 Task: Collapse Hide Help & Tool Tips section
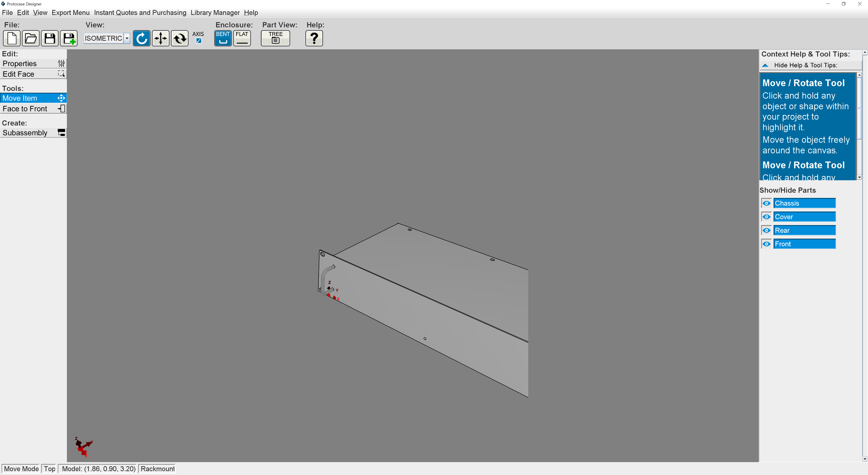click(765, 65)
